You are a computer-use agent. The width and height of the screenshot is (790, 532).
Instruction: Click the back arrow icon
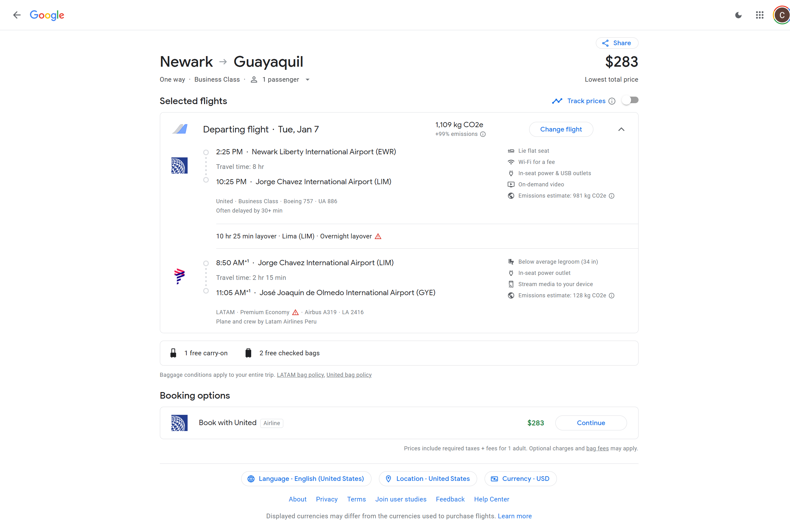pyautogui.click(x=17, y=15)
